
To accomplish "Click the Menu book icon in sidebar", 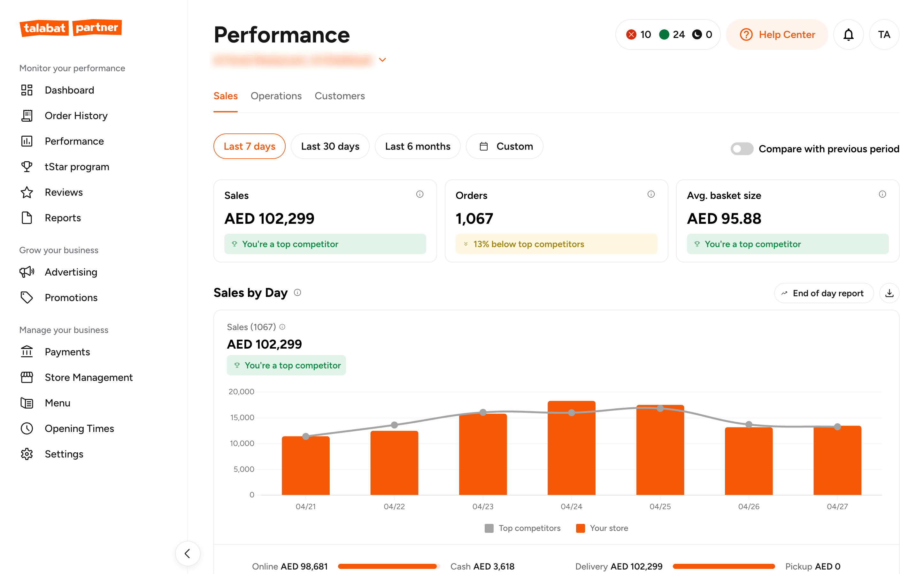I will 27,403.
